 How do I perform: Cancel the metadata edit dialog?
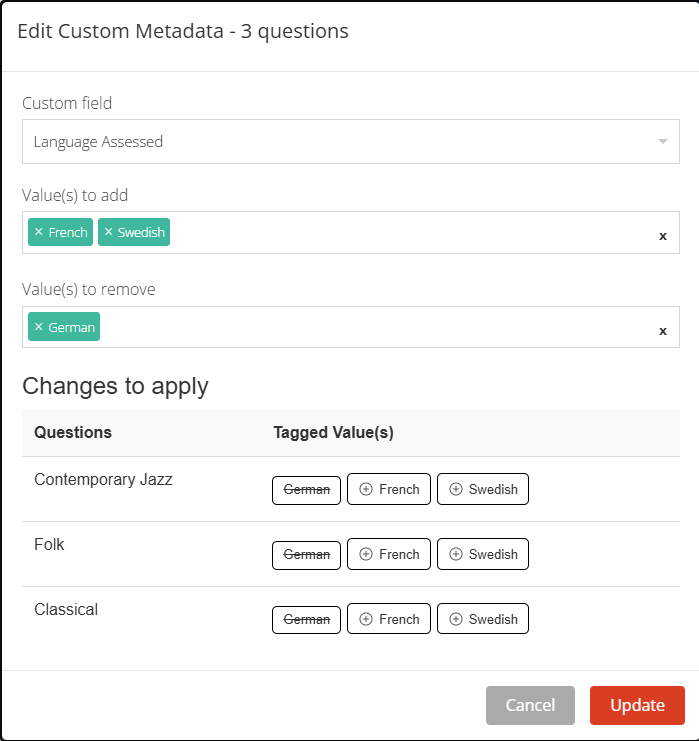point(530,705)
